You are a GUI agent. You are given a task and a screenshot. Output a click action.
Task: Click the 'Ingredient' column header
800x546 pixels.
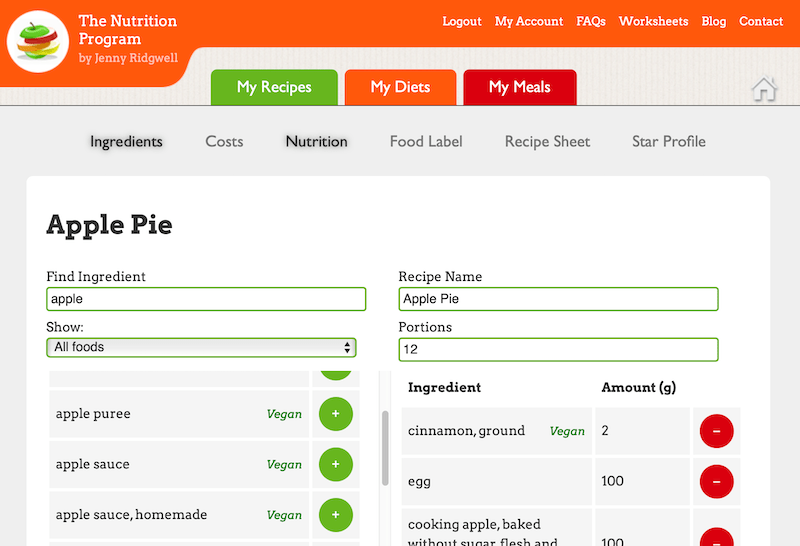(444, 388)
